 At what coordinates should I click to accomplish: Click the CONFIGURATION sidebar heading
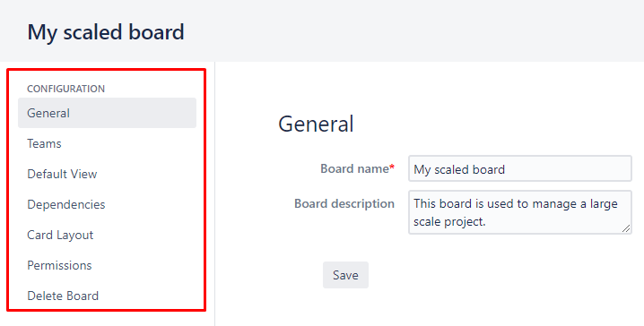click(65, 89)
